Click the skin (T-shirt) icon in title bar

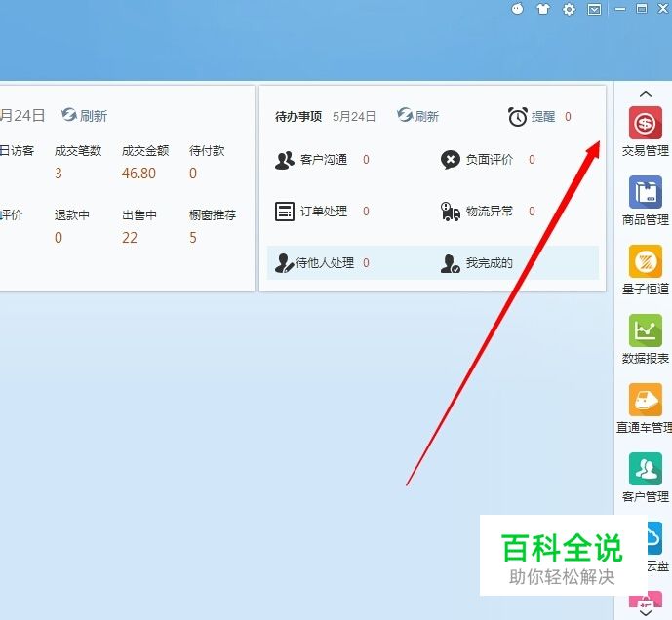[x=543, y=9]
